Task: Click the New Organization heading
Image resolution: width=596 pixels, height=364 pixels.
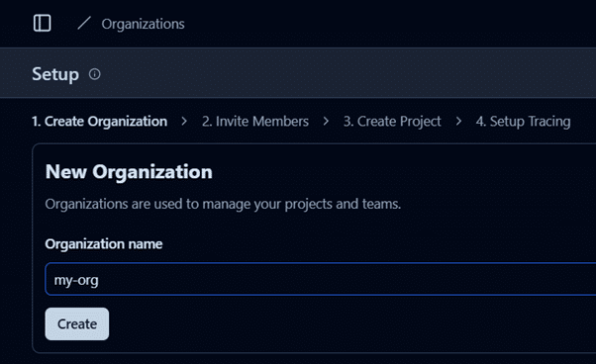Action: tap(129, 171)
